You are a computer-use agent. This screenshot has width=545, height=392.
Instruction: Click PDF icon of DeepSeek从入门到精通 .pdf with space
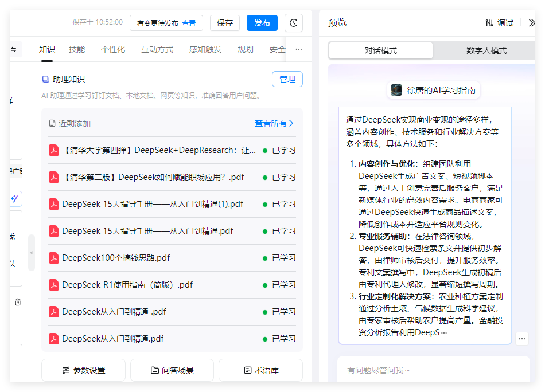(x=53, y=312)
